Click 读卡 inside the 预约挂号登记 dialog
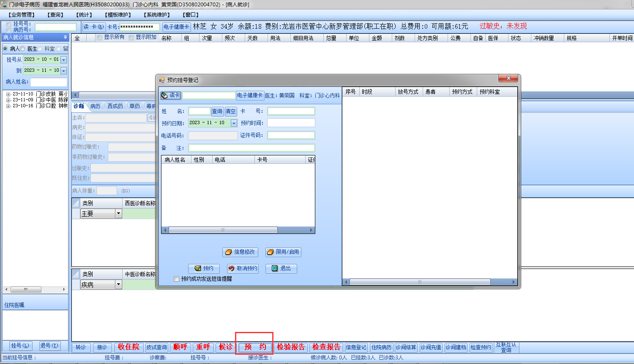The height and width of the screenshot is (364, 634). coord(171,95)
